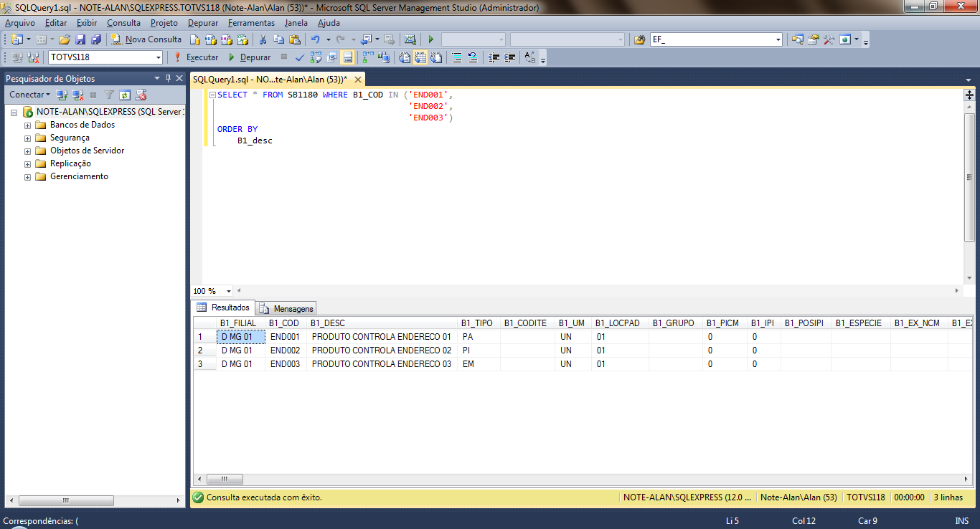The image size is (980, 529).
Task: Click the Nova Consulta button
Action: pyautogui.click(x=146, y=39)
